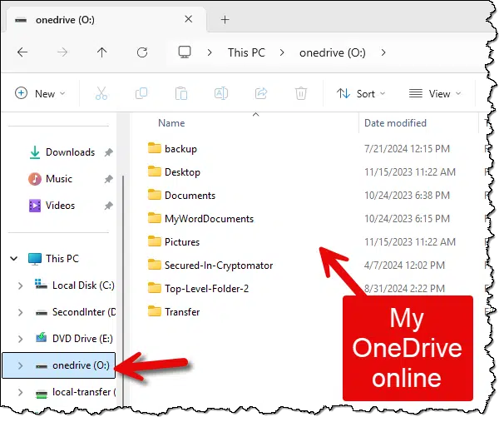Select the Secured-In-Cryptomator folder

pyautogui.click(x=219, y=266)
